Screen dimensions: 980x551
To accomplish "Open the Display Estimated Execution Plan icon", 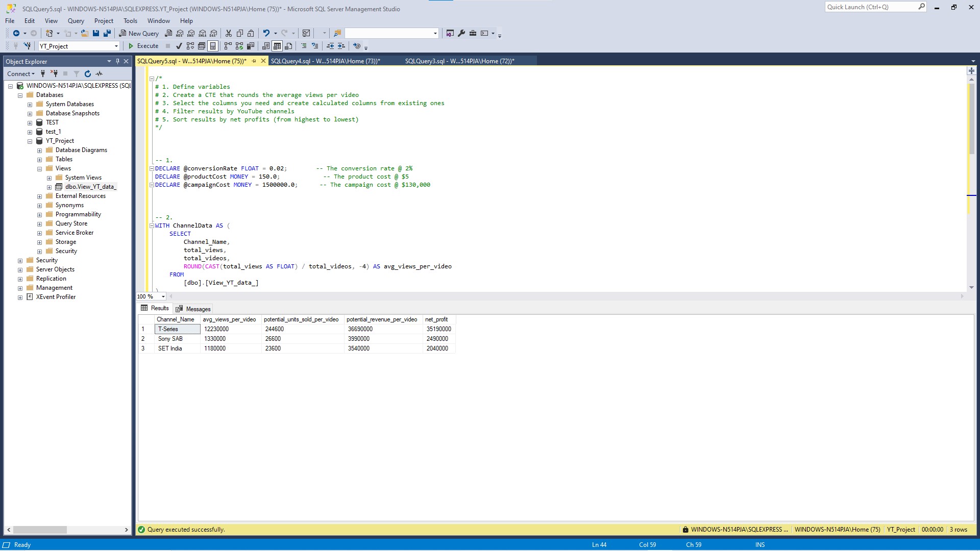I will click(190, 46).
